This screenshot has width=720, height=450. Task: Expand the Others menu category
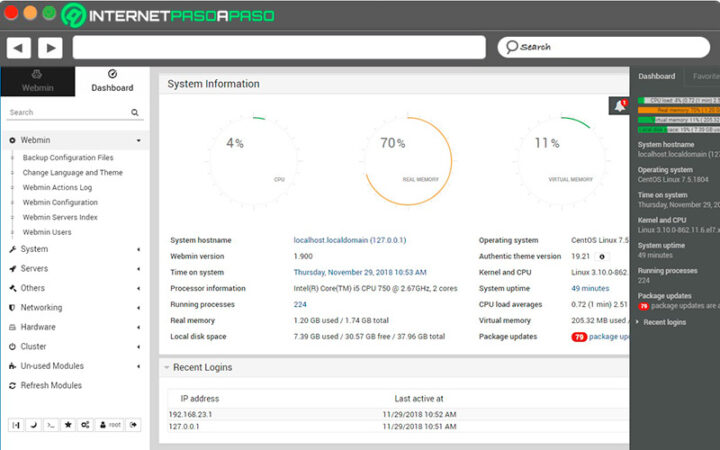click(75, 288)
